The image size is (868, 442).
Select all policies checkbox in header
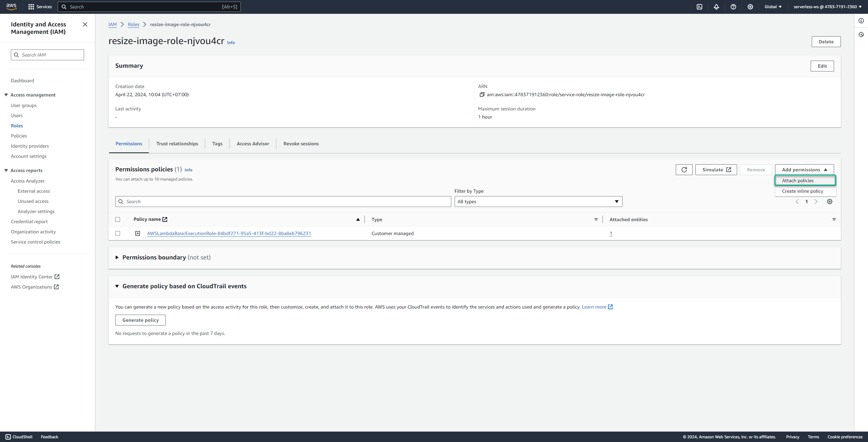[x=118, y=219]
